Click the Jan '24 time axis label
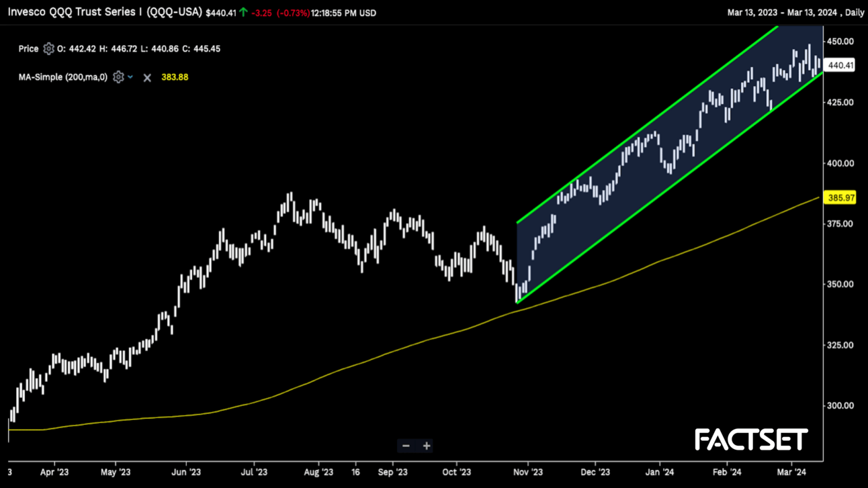868x488 pixels. [x=660, y=472]
